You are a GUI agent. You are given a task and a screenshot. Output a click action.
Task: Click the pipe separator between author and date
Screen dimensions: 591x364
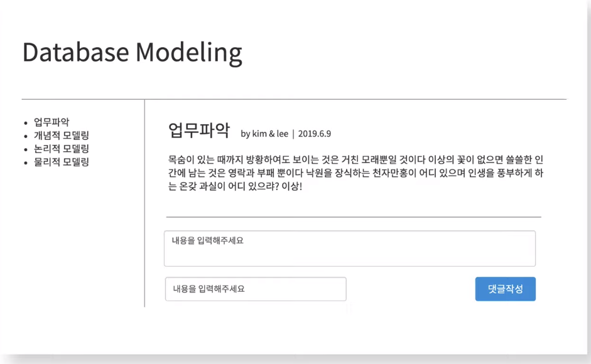pos(293,134)
